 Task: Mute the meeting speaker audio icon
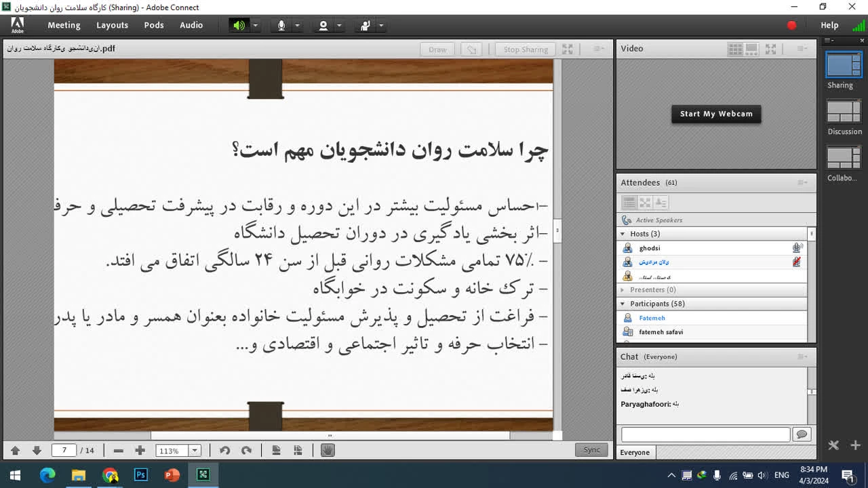coord(239,25)
